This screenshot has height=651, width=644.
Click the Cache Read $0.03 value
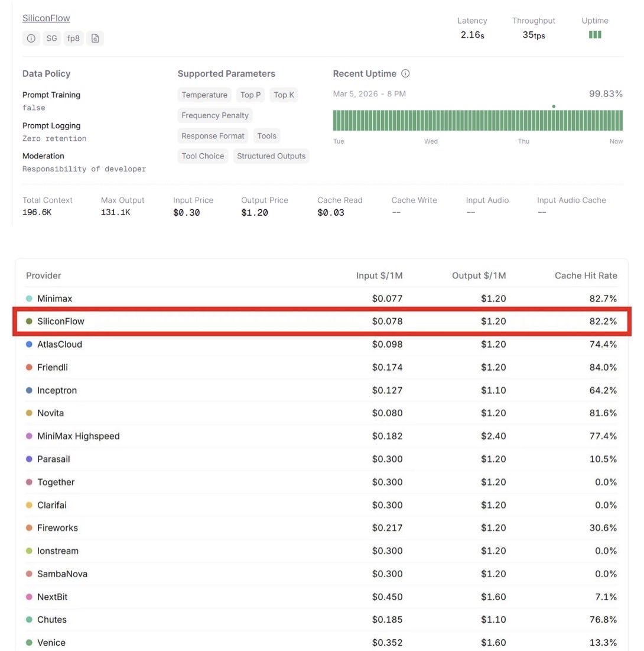pyautogui.click(x=331, y=213)
